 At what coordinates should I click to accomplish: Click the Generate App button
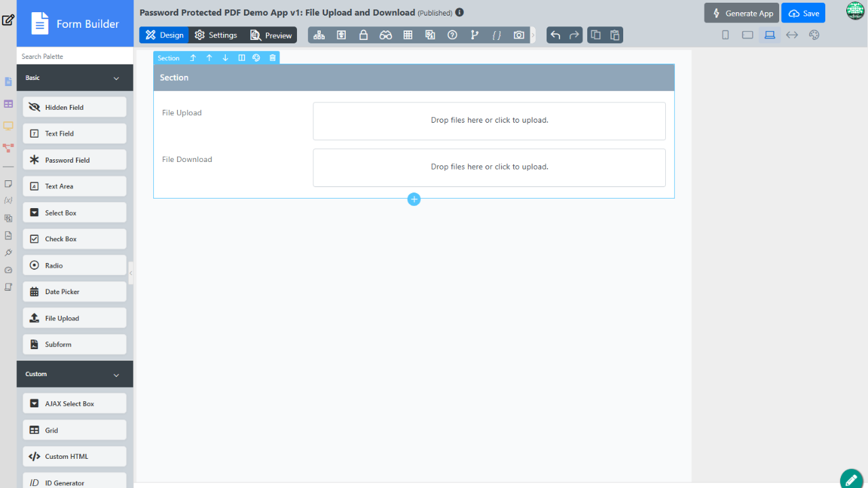coord(741,14)
